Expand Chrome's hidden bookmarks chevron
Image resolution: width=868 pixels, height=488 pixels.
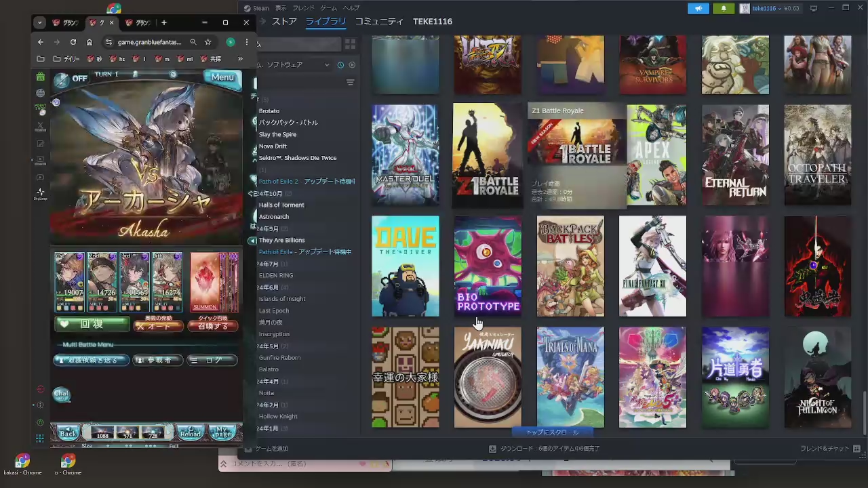click(x=240, y=59)
